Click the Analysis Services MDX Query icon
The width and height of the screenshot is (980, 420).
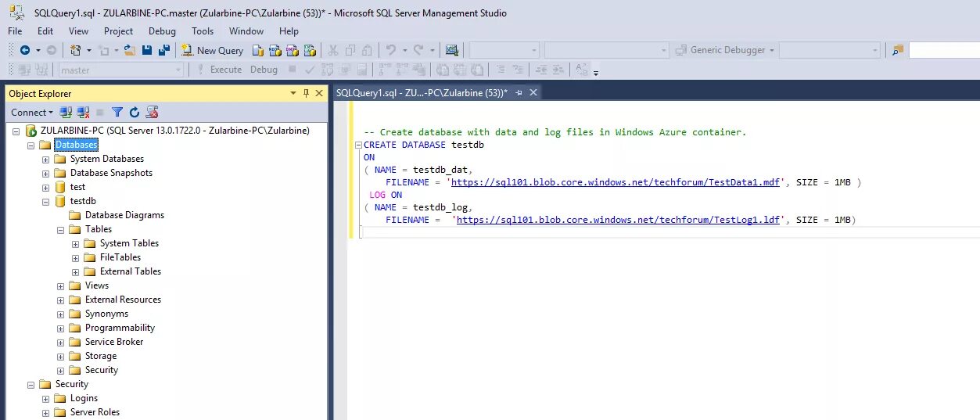point(275,50)
